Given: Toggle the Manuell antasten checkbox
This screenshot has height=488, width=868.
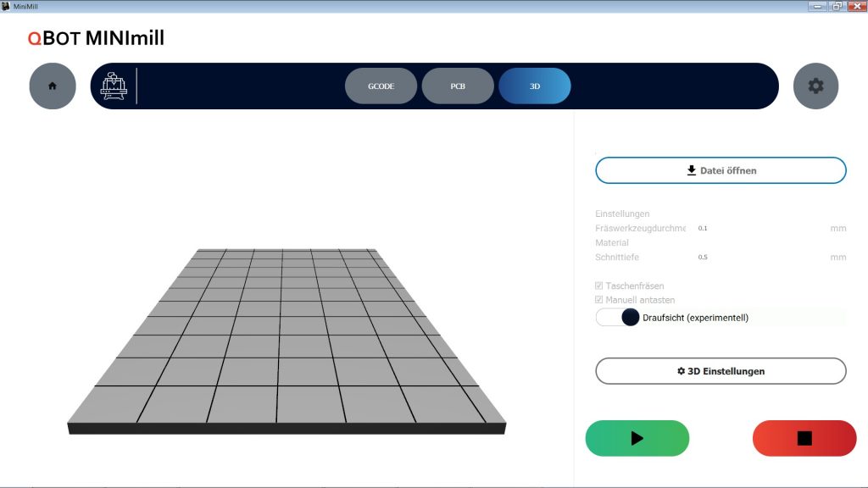Looking at the screenshot, I should pos(600,300).
